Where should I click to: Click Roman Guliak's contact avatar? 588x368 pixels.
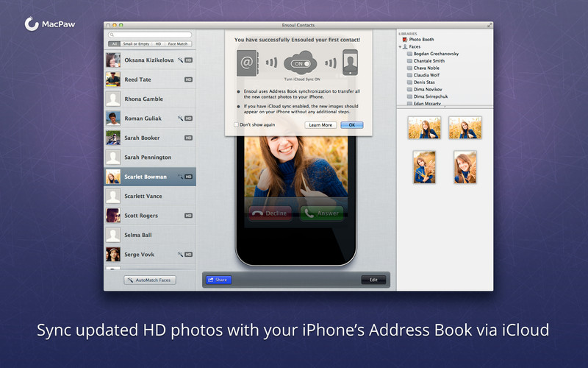point(113,118)
